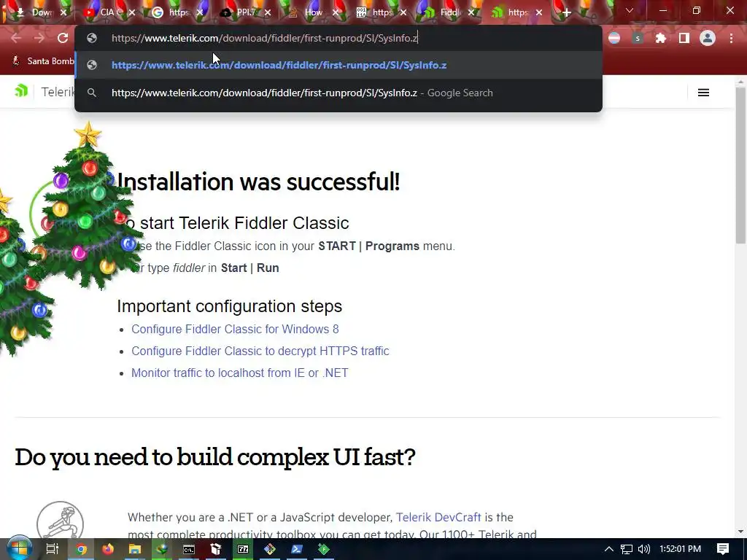Click inside the address bar URL text
747x560 pixels.
[x=264, y=38]
